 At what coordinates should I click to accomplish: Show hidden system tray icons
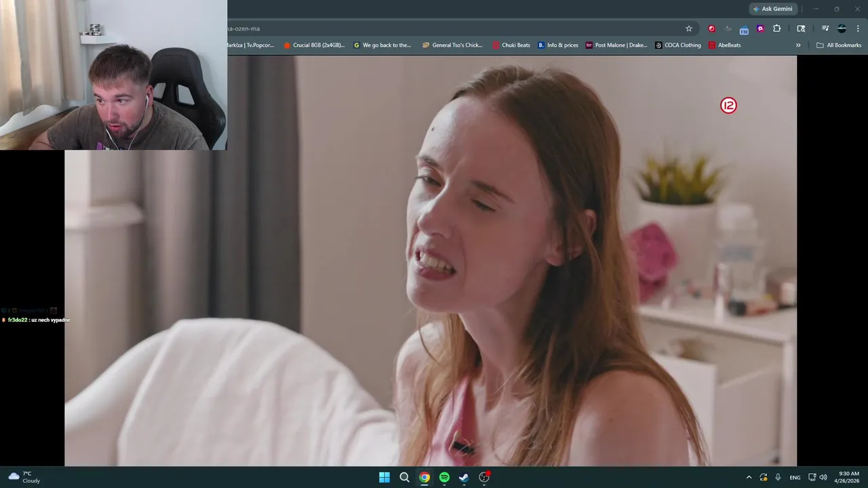pyautogui.click(x=749, y=477)
